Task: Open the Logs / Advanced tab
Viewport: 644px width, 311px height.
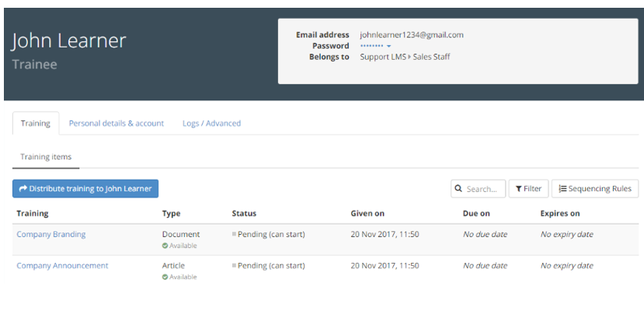Action: click(x=211, y=123)
